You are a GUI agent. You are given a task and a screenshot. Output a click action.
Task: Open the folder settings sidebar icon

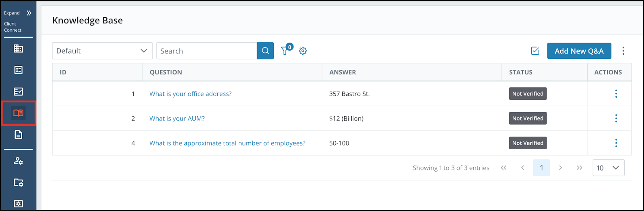[x=18, y=182]
